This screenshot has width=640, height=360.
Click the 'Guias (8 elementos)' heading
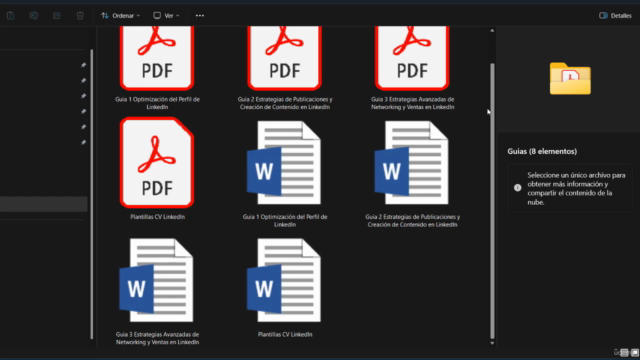tap(542, 151)
